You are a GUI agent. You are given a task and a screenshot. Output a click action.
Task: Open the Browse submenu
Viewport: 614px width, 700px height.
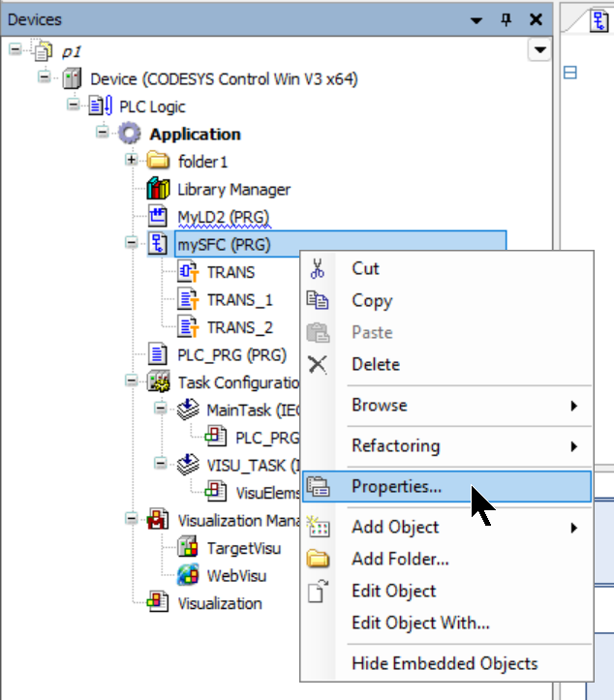(447, 406)
